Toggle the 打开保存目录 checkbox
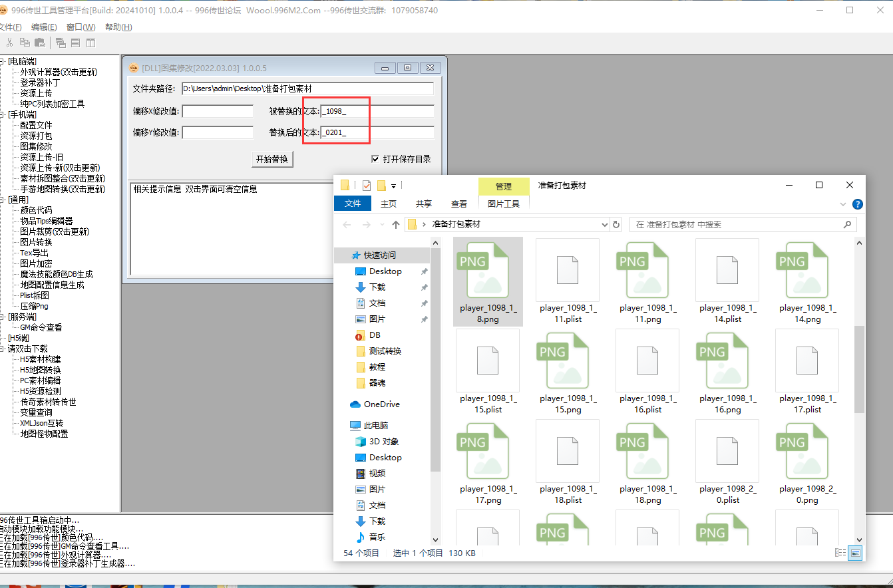This screenshot has height=588, width=893. (375, 159)
